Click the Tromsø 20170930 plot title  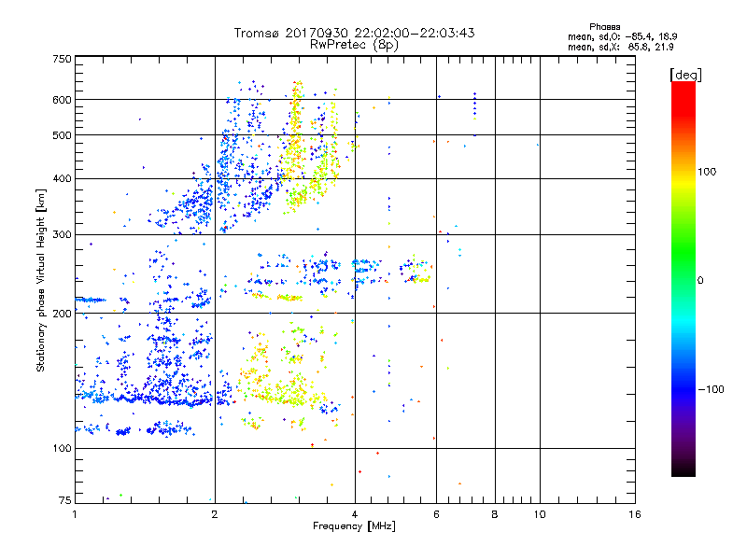[354, 33]
